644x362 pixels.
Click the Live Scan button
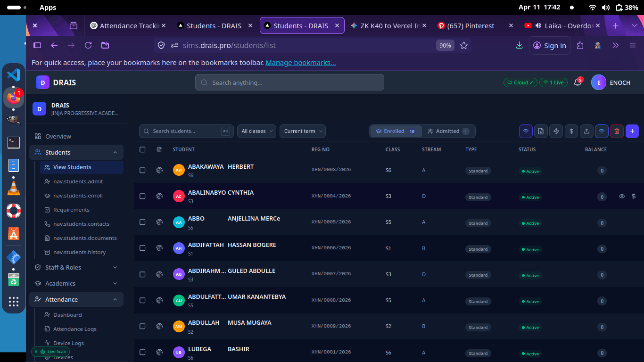coord(51,352)
